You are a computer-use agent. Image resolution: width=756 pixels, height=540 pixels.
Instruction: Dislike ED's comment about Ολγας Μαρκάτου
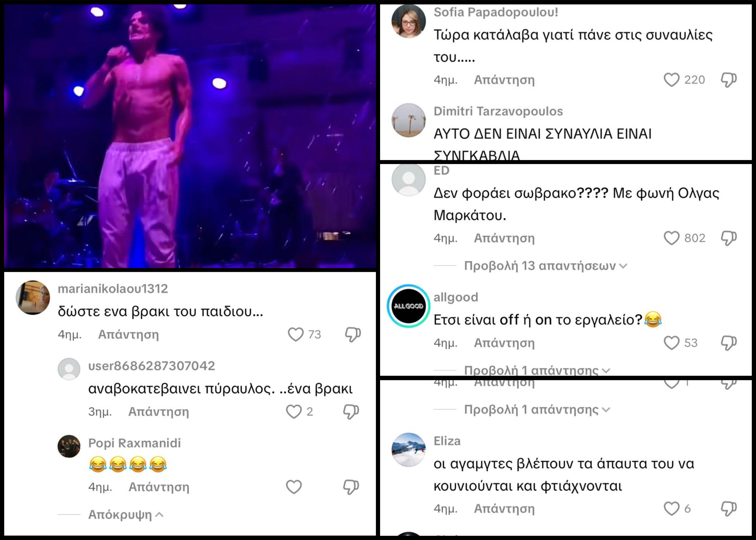729,238
